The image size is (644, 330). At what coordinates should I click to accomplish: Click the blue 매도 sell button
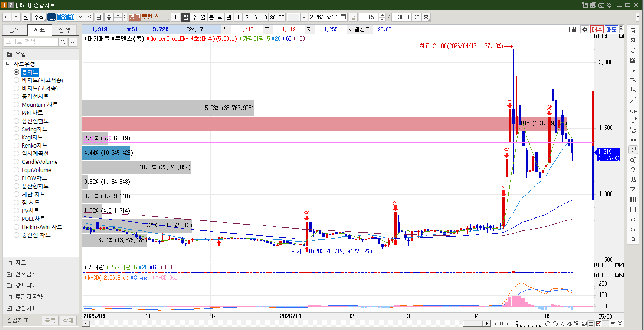coord(612,29)
